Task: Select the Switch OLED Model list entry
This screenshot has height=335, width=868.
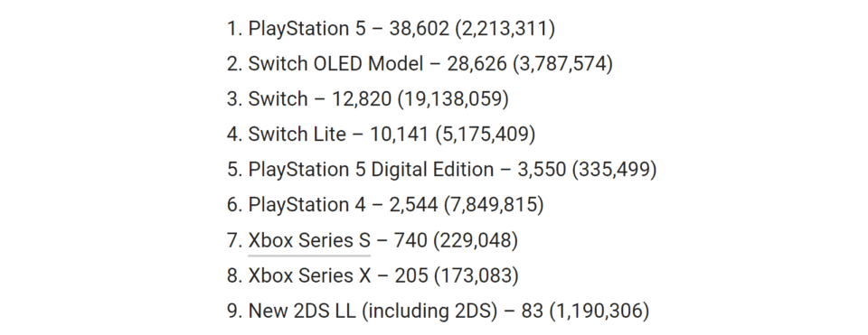Action: [420, 63]
